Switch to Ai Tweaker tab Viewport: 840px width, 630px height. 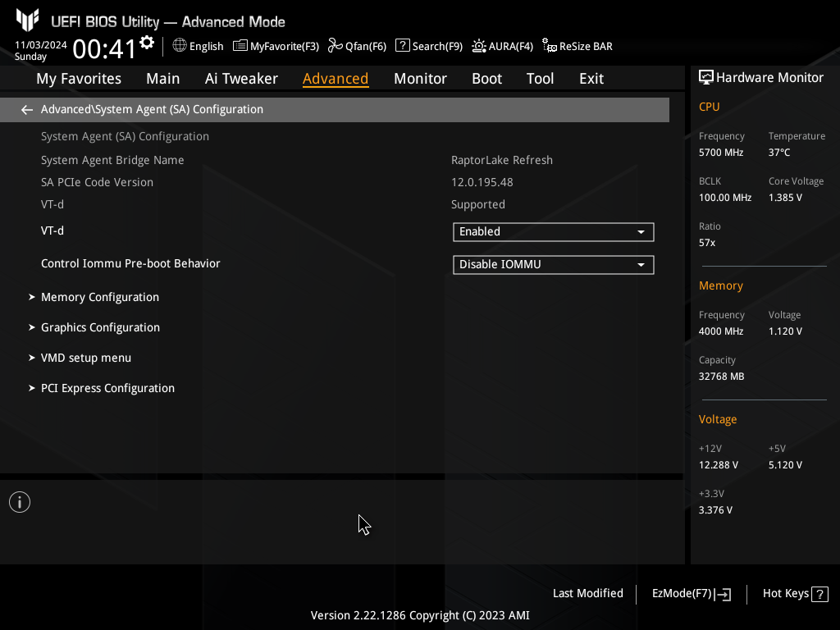pos(241,79)
